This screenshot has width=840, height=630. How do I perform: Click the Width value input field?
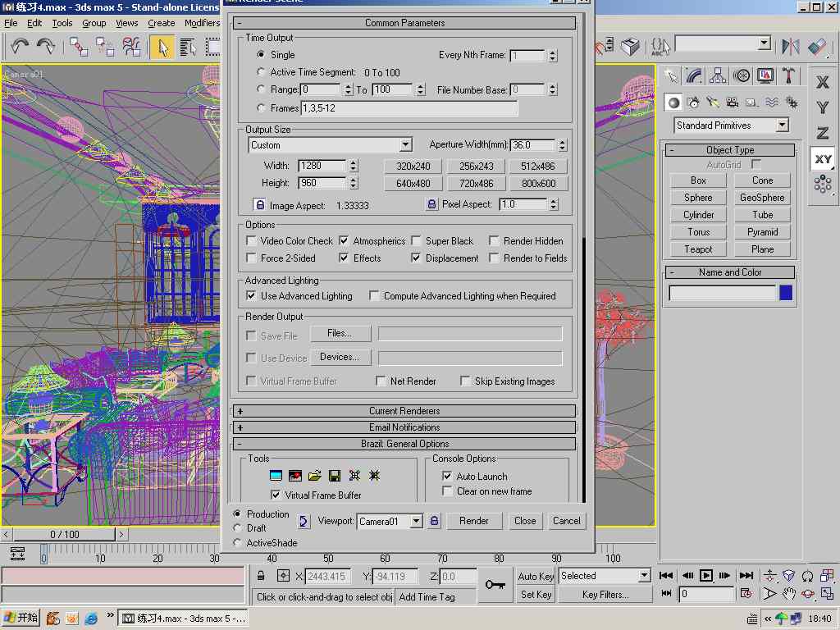coord(322,166)
